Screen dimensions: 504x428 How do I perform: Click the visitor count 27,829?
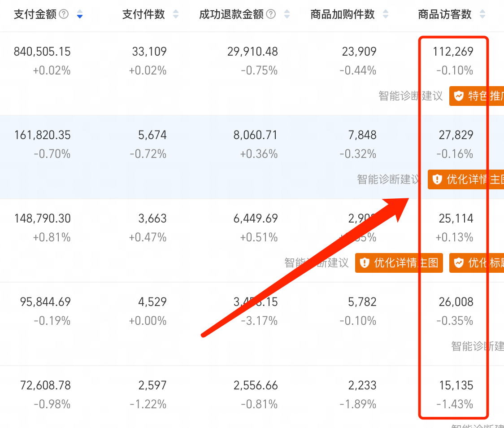coord(456,135)
